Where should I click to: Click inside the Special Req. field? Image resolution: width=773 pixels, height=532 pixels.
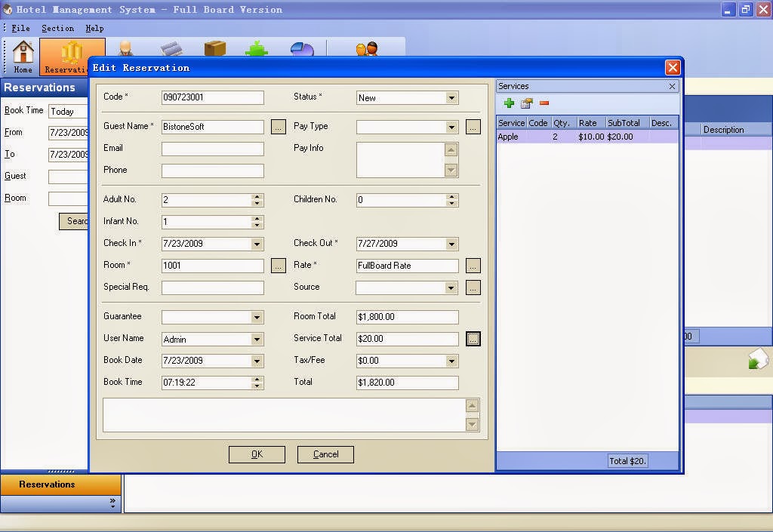(x=211, y=288)
